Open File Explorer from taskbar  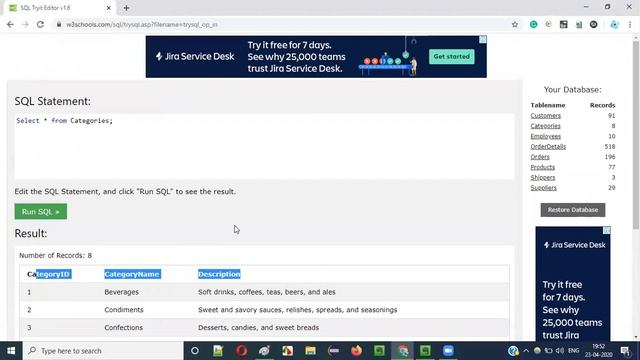(x=310, y=351)
